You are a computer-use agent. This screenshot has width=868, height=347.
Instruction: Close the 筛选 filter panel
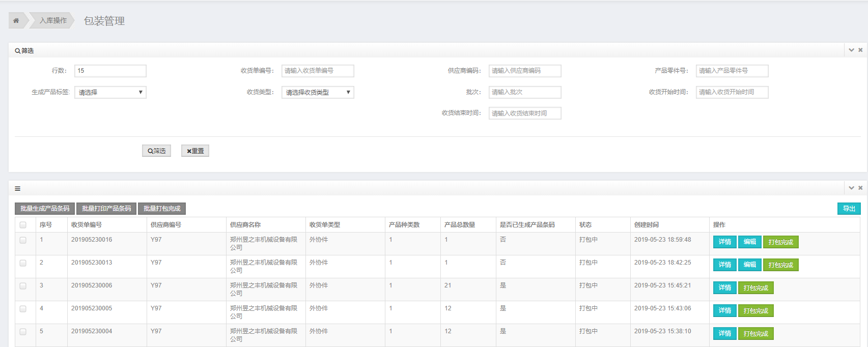coord(860,50)
